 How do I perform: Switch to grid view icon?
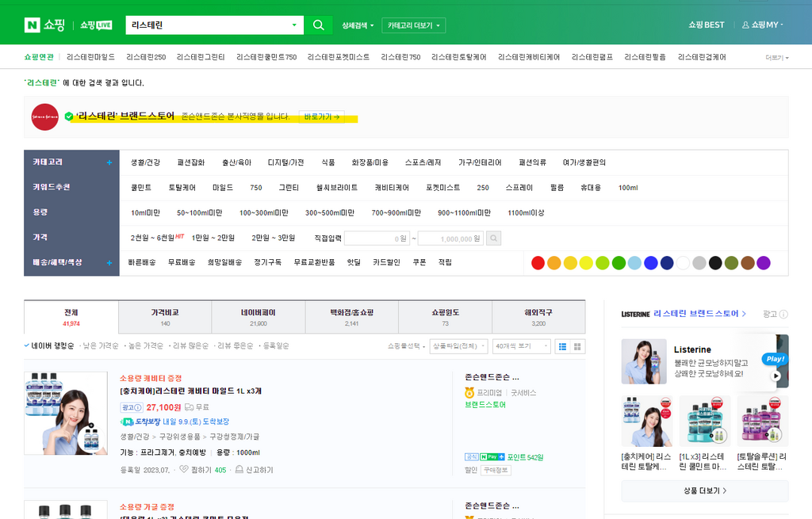(x=577, y=347)
